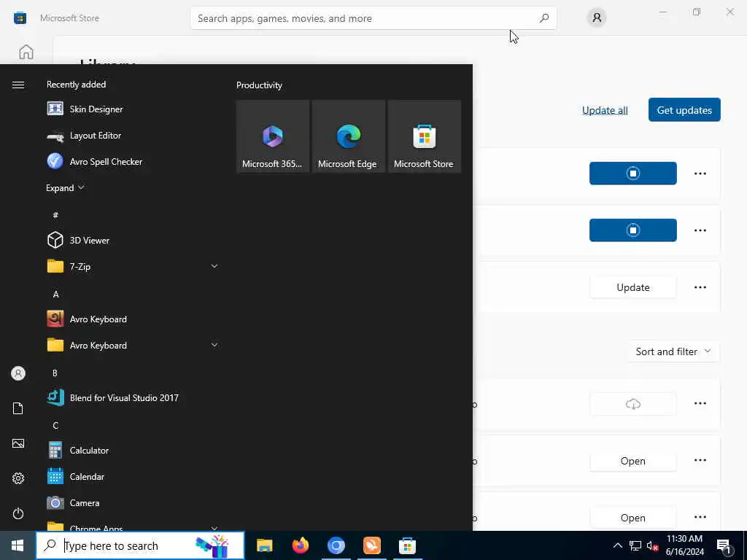
Task: Stop the second downloading update
Action: [x=632, y=230]
